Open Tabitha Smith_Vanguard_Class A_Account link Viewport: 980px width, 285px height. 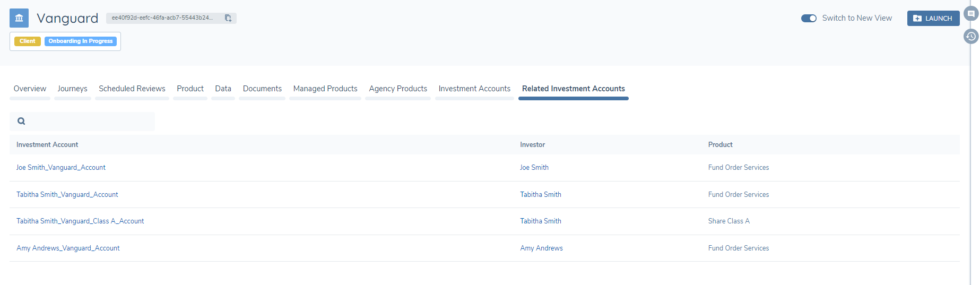(80, 221)
